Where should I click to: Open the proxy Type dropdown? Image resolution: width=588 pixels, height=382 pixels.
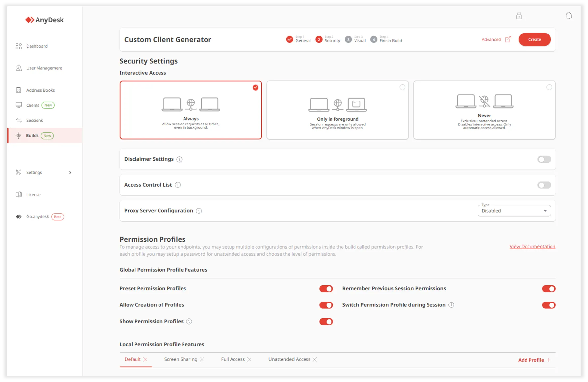[514, 211]
